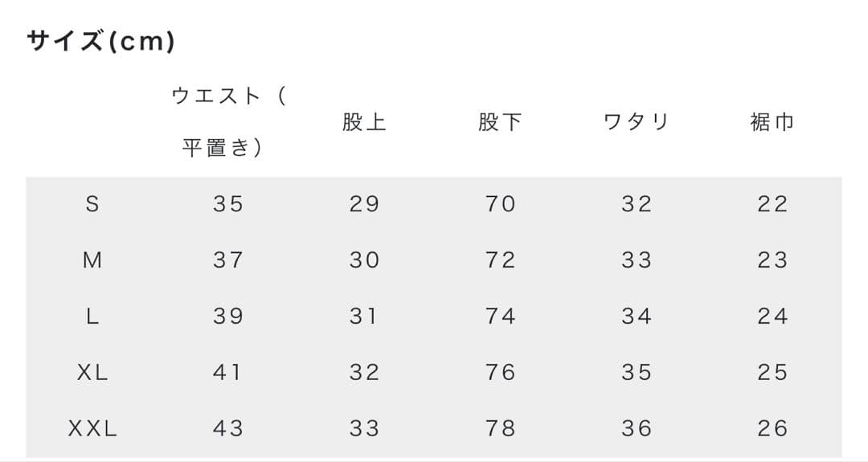The image size is (868, 462).
Task: Click the 股下 value 70 for size S
Action: coord(500,204)
